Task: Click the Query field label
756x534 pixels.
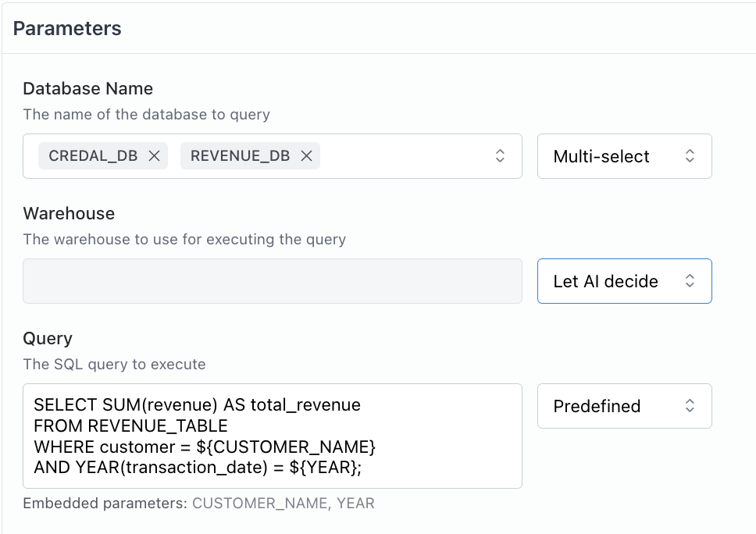Action: click(x=48, y=338)
